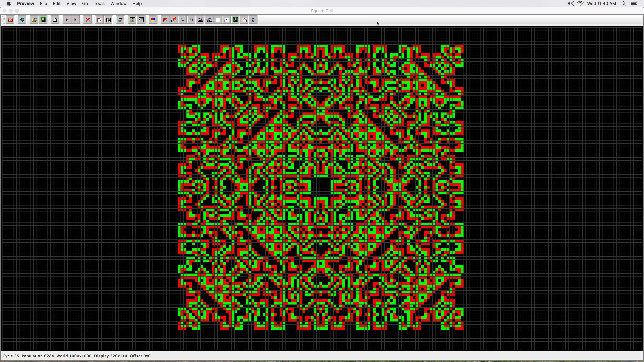Viewport: 644px width, 362px height.
Task: Step one cycle with the play-1 icon
Action: pyautogui.click(x=76, y=20)
